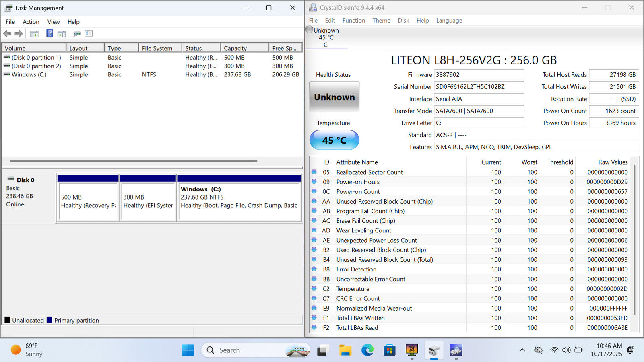This screenshot has width=644, height=362.
Task: Click the Capacity column header
Action: tap(235, 48)
